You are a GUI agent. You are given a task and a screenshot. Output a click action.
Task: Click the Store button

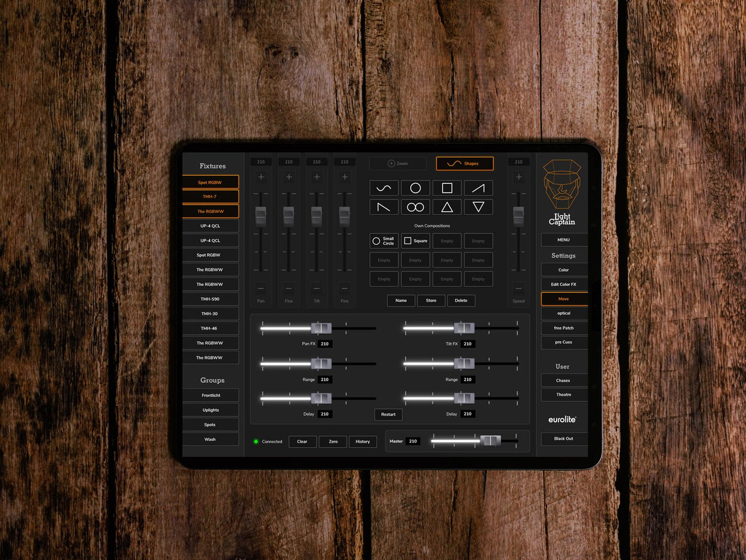click(431, 301)
